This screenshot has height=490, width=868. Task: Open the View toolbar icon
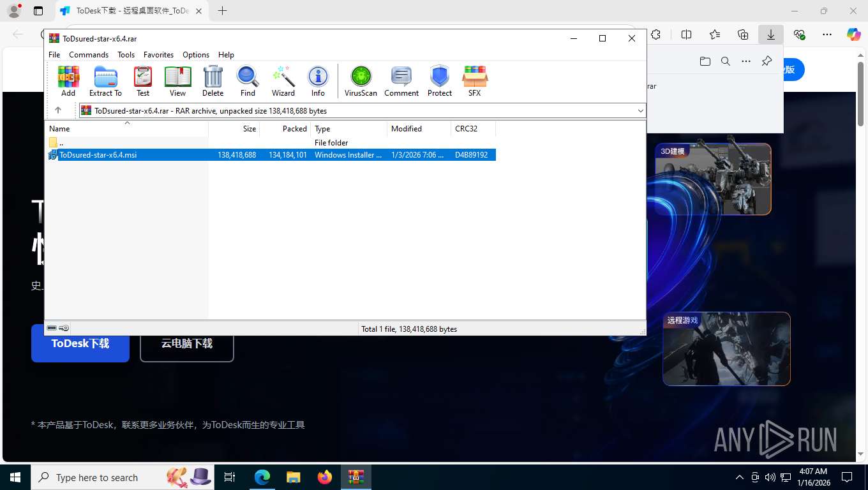coord(177,81)
